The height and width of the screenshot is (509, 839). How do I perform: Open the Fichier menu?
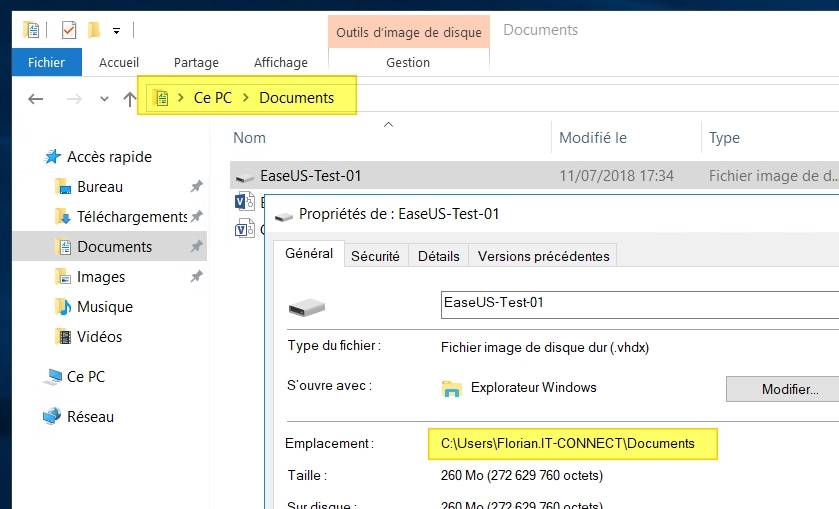[x=46, y=62]
